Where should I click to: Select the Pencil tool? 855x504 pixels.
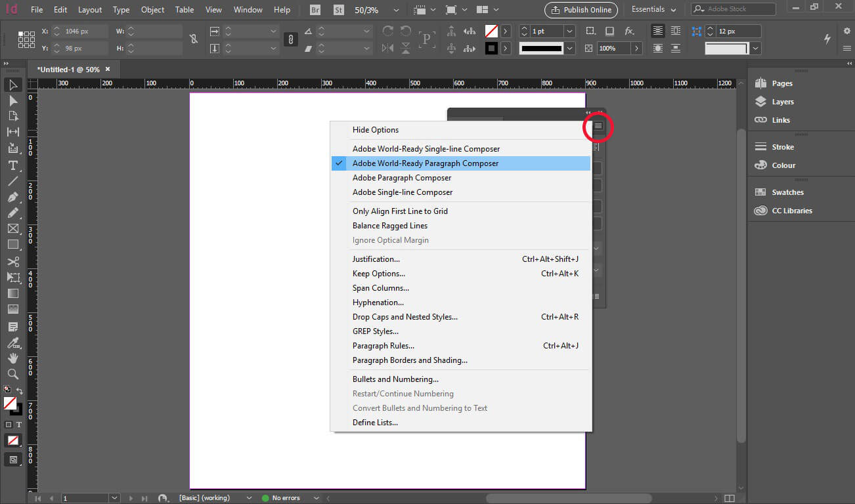point(13,213)
